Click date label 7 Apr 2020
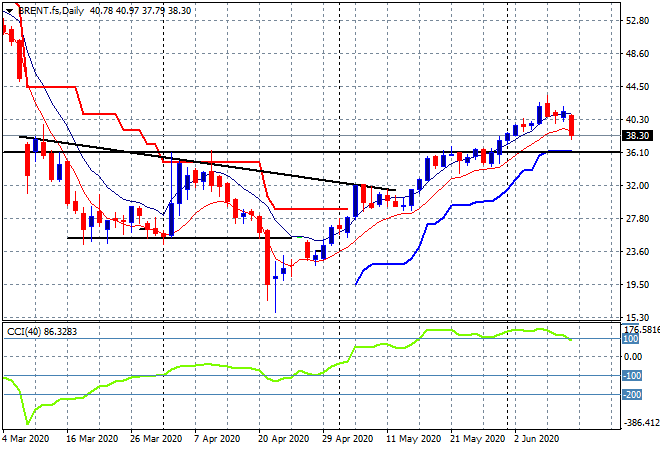The height and width of the screenshot is (450, 660). pos(217,439)
